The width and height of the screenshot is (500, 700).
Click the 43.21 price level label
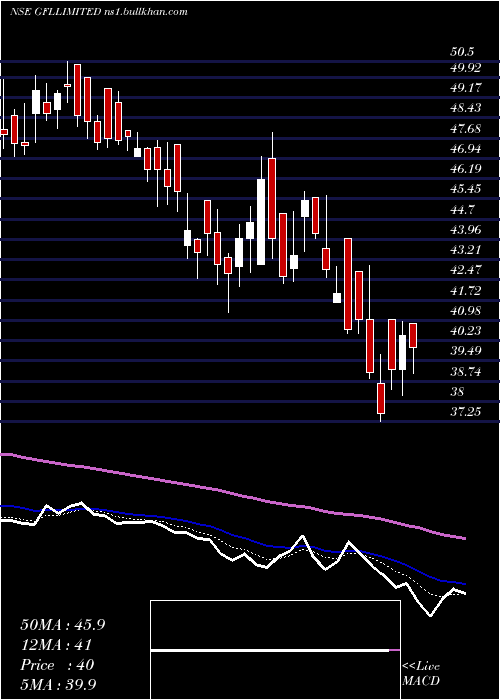(465, 250)
